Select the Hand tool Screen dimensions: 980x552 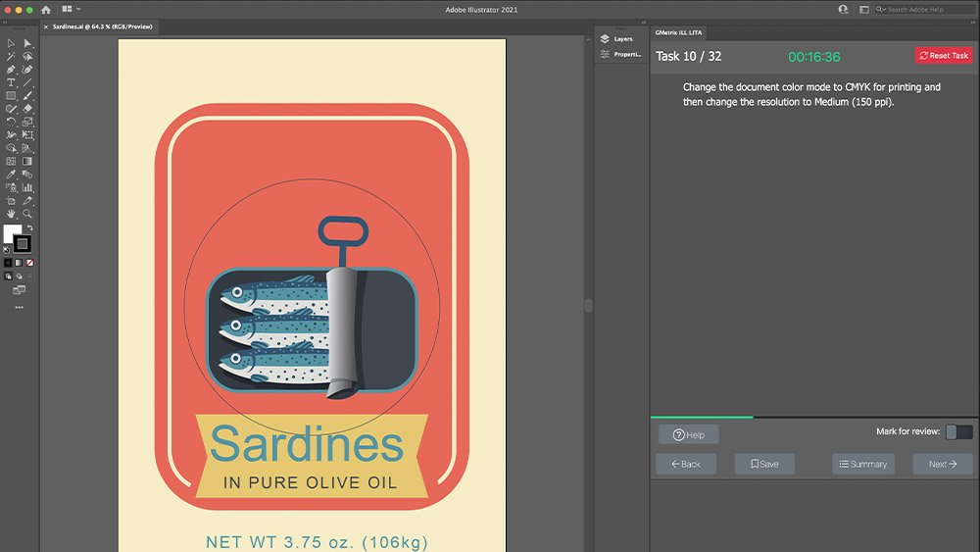pyautogui.click(x=11, y=213)
